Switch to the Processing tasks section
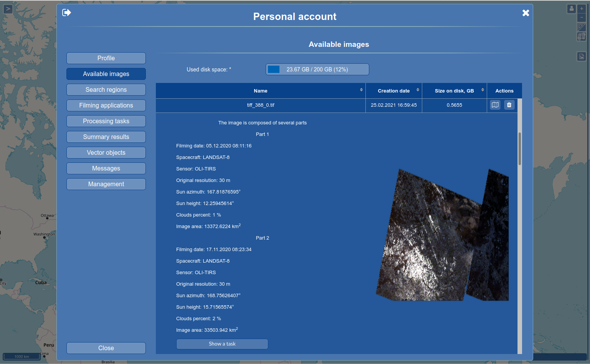 click(106, 121)
